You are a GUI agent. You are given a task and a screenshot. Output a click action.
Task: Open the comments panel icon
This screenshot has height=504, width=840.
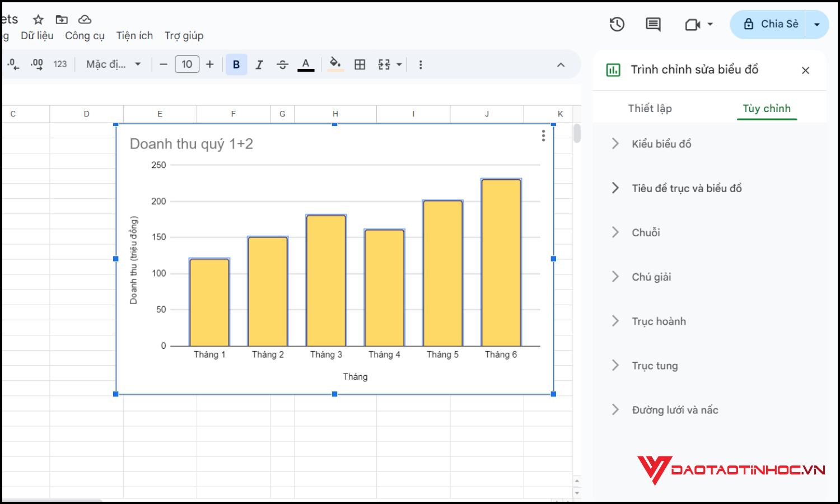(653, 24)
